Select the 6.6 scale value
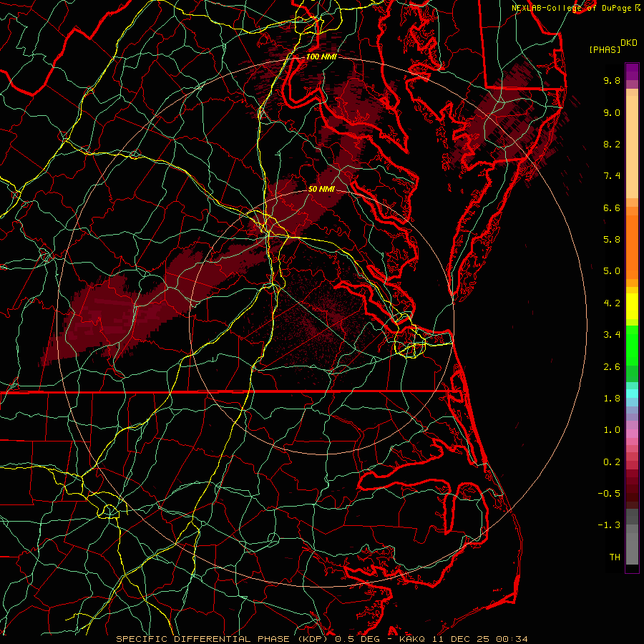Viewport: 644px width, 644px height. pyautogui.click(x=612, y=208)
